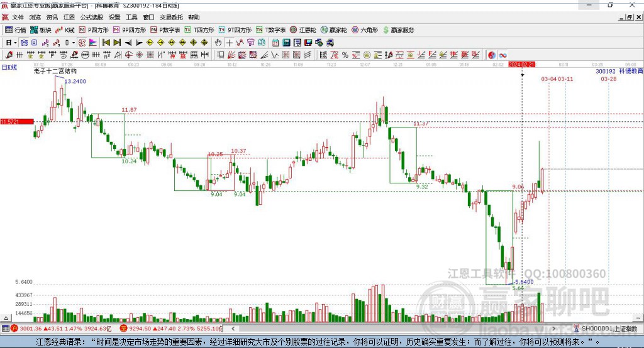Viewport: 644px width, 348px height.
Task: Open the calendar icon in toolbar
Action: (x=275, y=43)
